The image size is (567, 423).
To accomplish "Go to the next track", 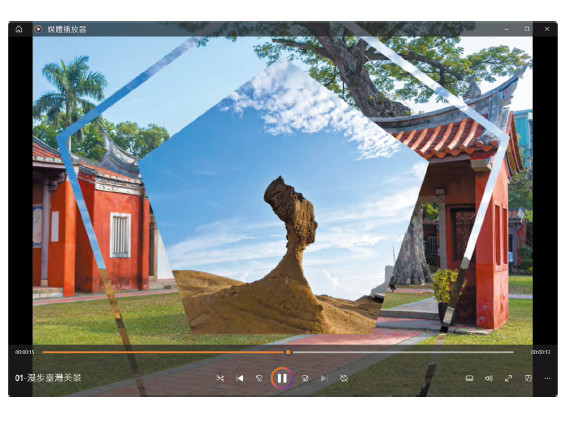I will pyautogui.click(x=324, y=378).
